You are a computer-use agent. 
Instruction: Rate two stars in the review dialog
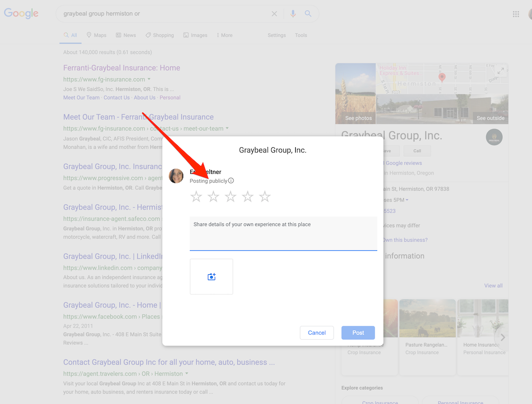(213, 197)
